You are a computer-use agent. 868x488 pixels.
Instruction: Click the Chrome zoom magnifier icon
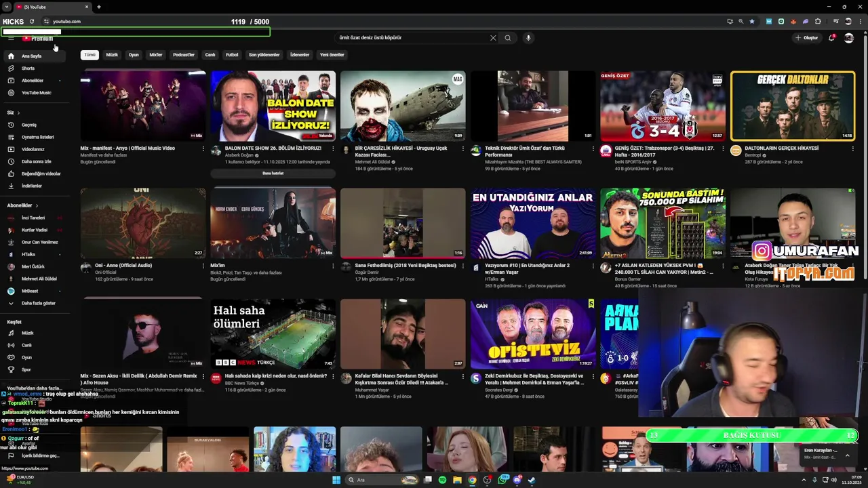741,22
